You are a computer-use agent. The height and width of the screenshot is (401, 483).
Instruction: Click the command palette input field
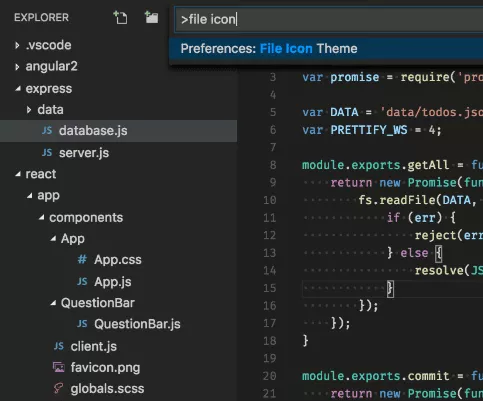coord(329,19)
